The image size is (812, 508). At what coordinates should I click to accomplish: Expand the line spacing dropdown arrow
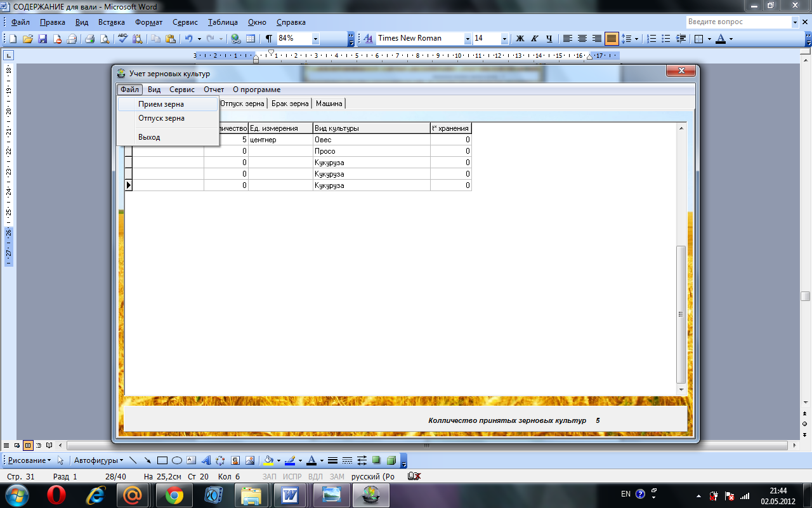coord(636,39)
